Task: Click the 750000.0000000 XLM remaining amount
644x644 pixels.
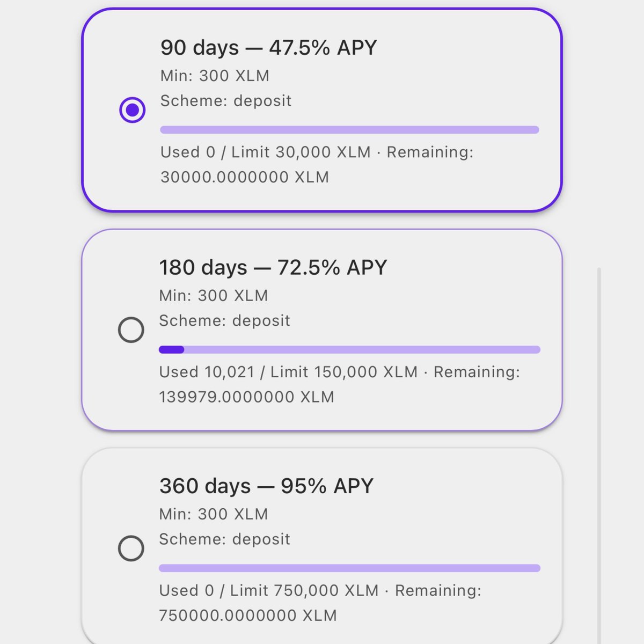Action: pyautogui.click(x=248, y=616)
